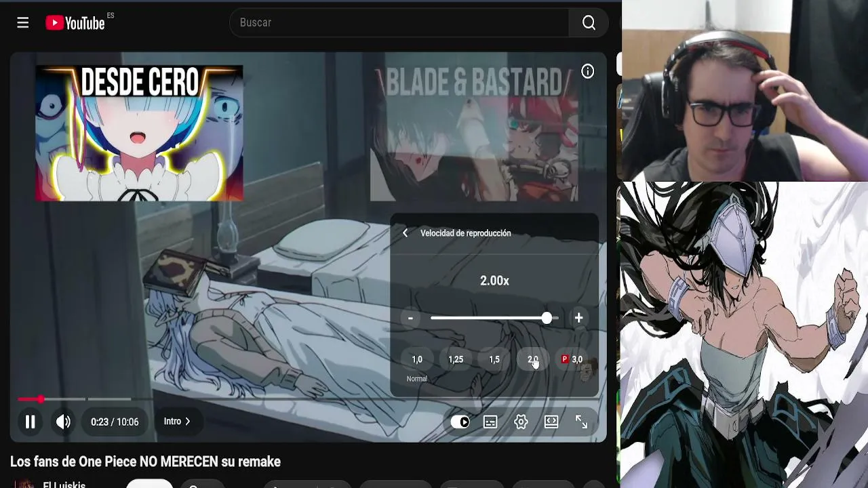Open the player settings gear

(x=521, y=422)
